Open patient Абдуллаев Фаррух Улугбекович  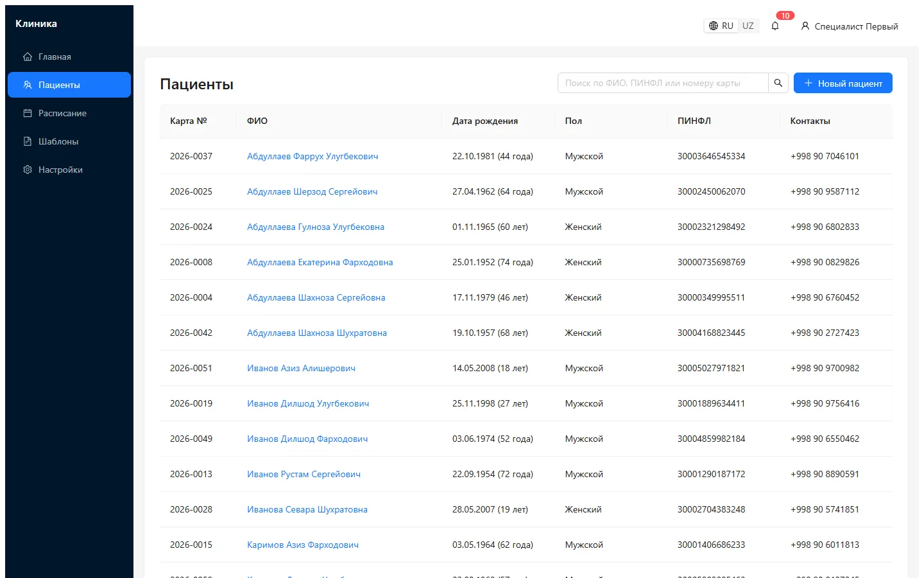(x=312, y=156)
